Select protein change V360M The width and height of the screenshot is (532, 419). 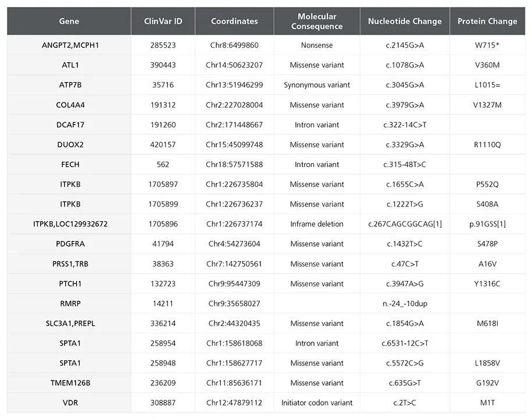tap(487, 65)
